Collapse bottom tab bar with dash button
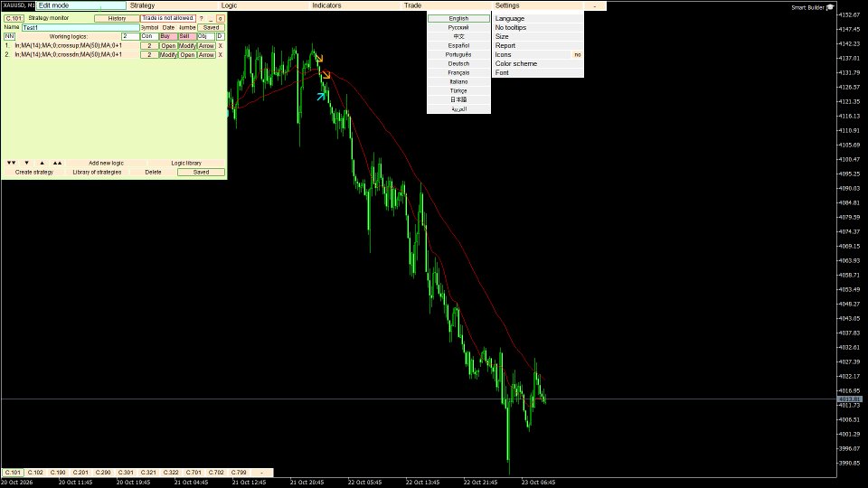The image size is (868, 488). pos(262,473)
